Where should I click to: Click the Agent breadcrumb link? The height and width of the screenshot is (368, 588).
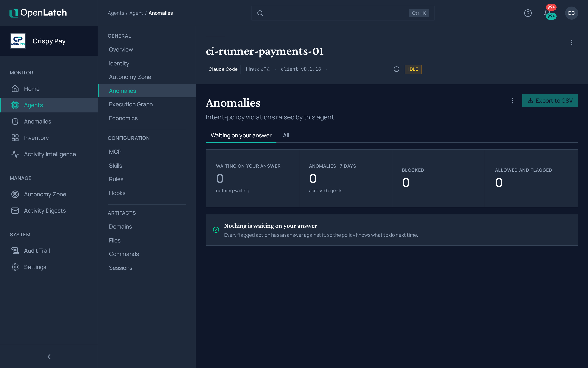[x=136, y=13]
